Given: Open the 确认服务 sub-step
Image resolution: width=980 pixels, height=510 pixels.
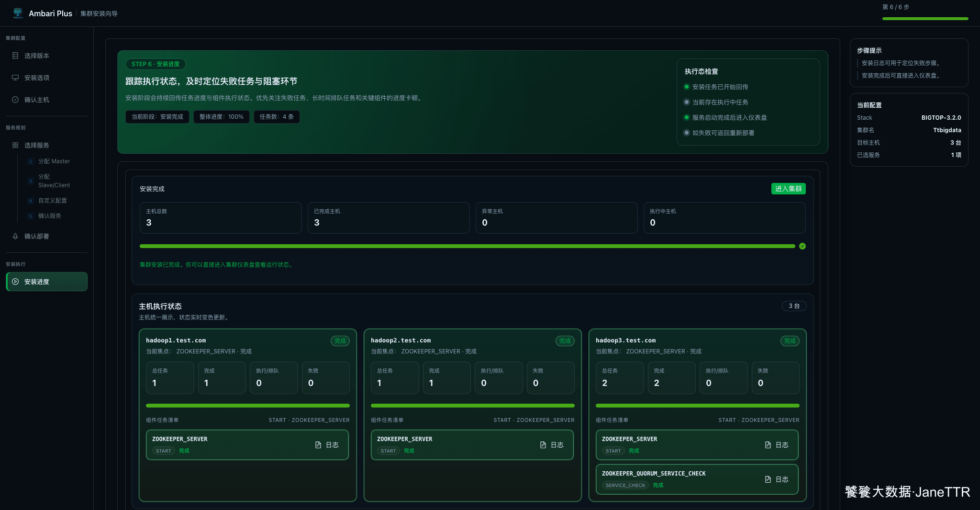Looking at the screenshot, I should click(x=49, y=216).
